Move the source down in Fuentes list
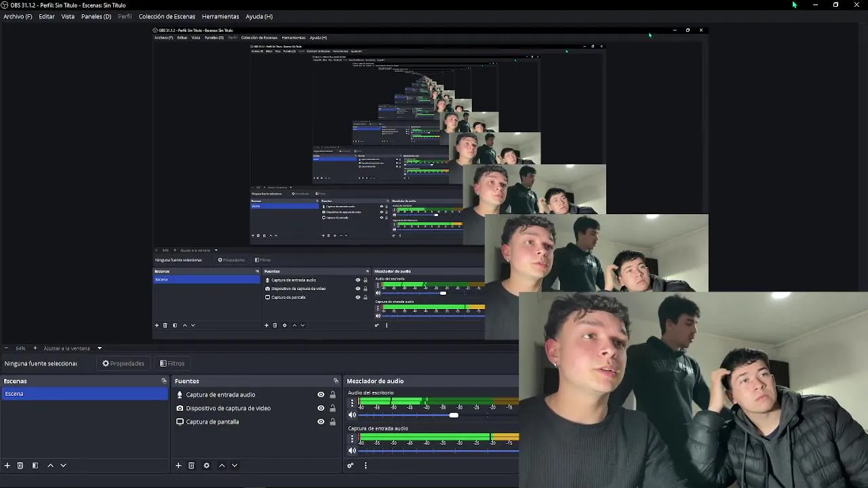This screenshot has width=868, height=488. pyautogui.click(x=235, y=466)
